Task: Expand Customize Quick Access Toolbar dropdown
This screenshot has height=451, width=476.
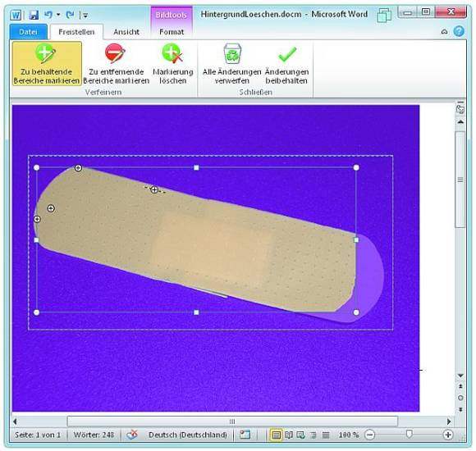Action: coord(85,15)
